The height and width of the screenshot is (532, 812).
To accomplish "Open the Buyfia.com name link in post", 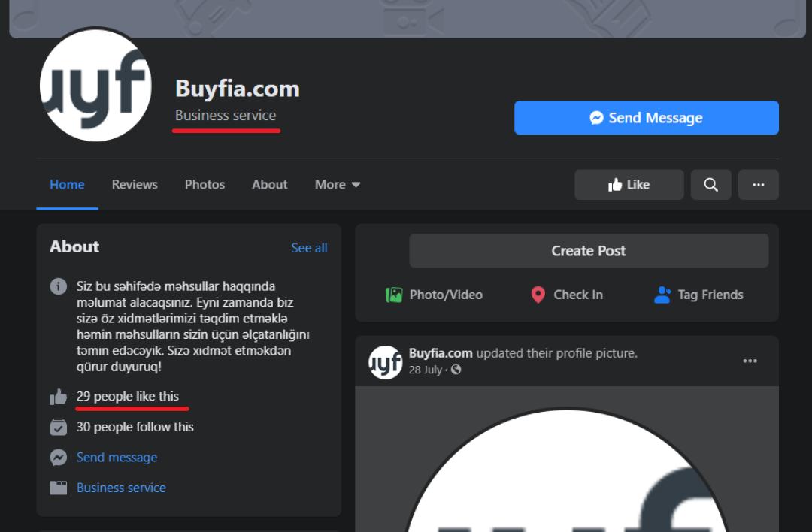I will click(441, 353).
